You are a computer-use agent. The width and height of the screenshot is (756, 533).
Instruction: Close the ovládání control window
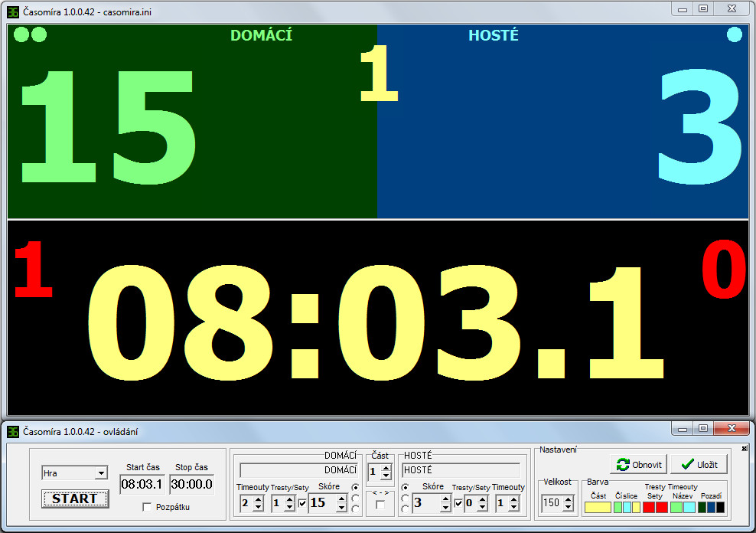tap(732, 428)
